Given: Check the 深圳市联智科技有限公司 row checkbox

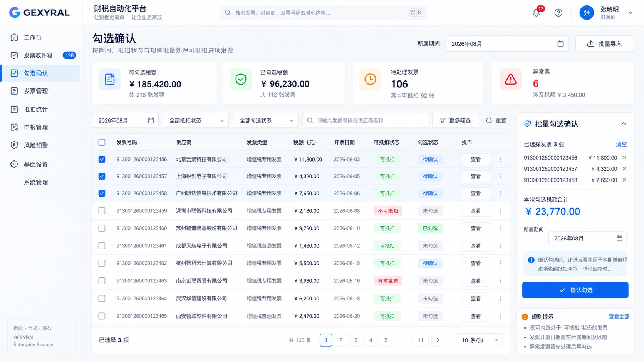Looking at the screenshot, I should (x=102, y=211).
